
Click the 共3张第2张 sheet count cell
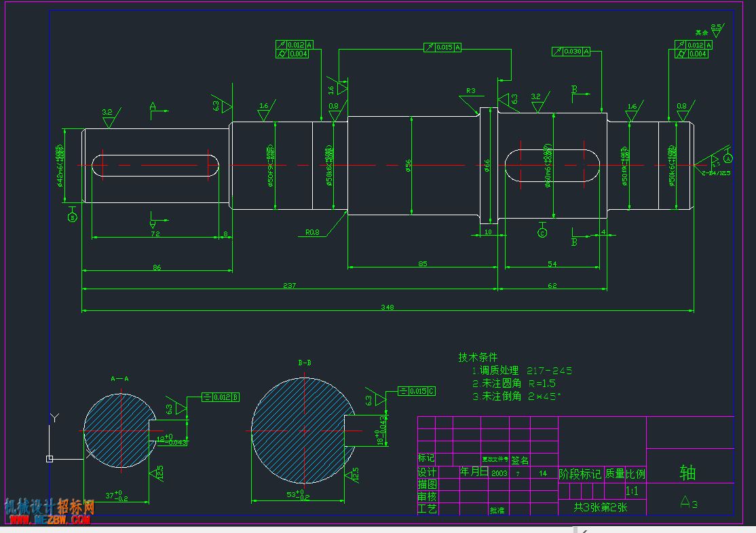(x=601, y=507)
